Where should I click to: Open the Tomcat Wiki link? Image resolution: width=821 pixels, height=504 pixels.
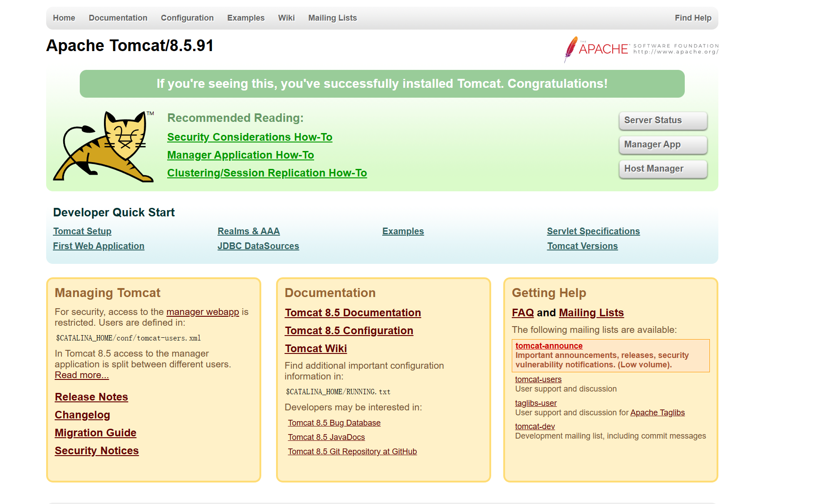pos(316,349)
